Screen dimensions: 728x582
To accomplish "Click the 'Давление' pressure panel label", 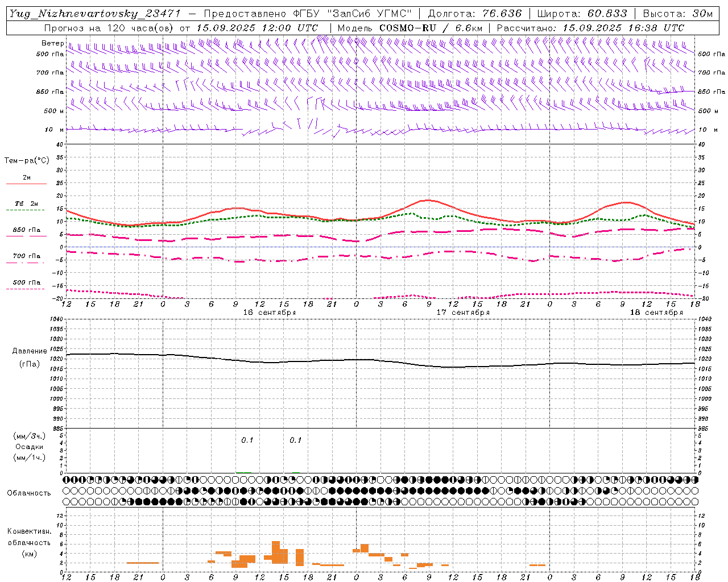I will pyautogui.click(x=30, y=351).
